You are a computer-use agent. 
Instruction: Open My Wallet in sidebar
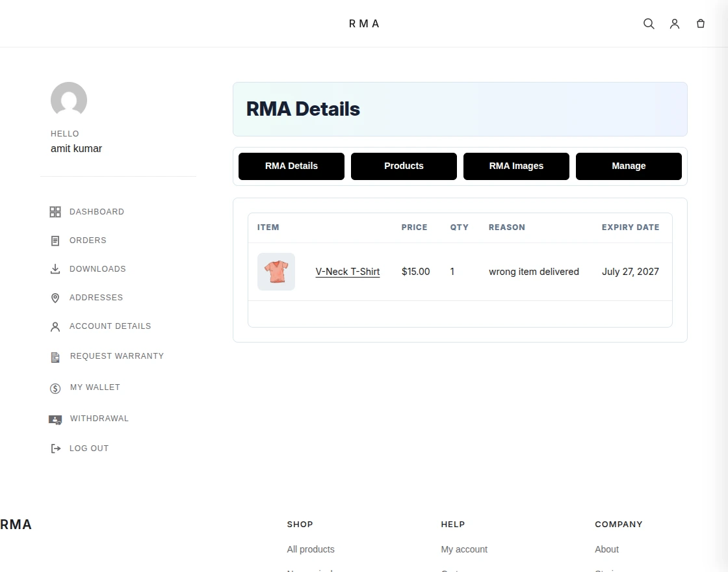95,387
